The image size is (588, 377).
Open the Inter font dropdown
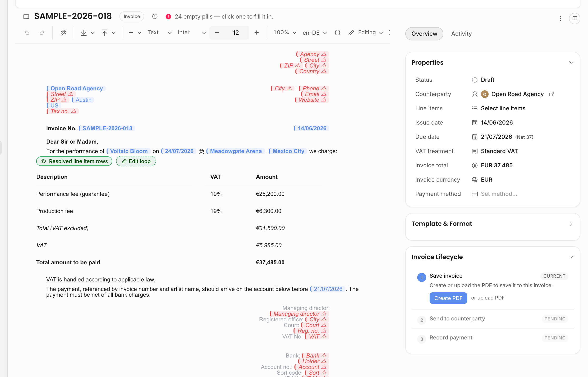192,33
